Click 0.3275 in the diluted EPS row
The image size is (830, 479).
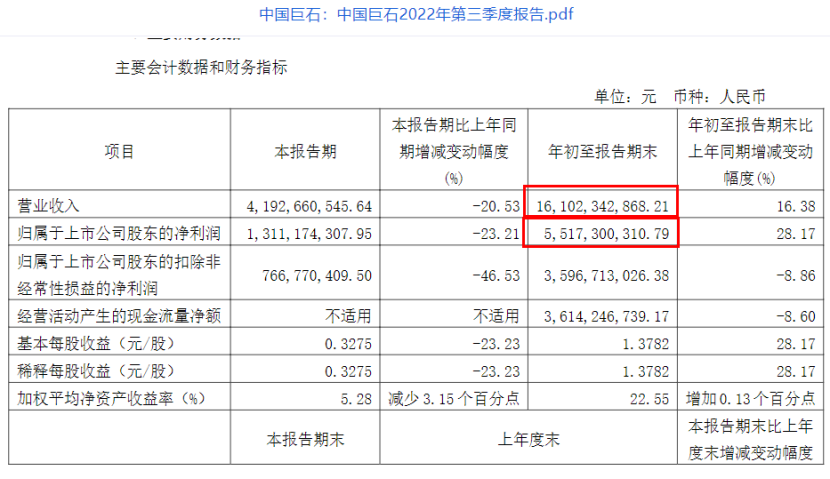tap(348, 371)
